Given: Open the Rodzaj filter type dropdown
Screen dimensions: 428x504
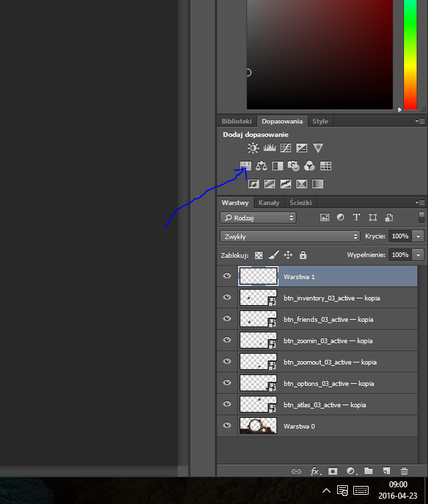Looking at the screenshot, I should click(258, 218).
